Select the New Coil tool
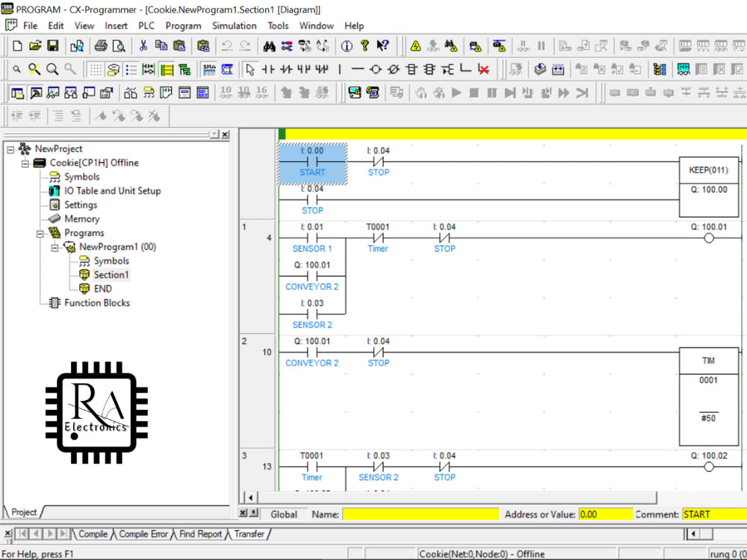 point(376,71)
